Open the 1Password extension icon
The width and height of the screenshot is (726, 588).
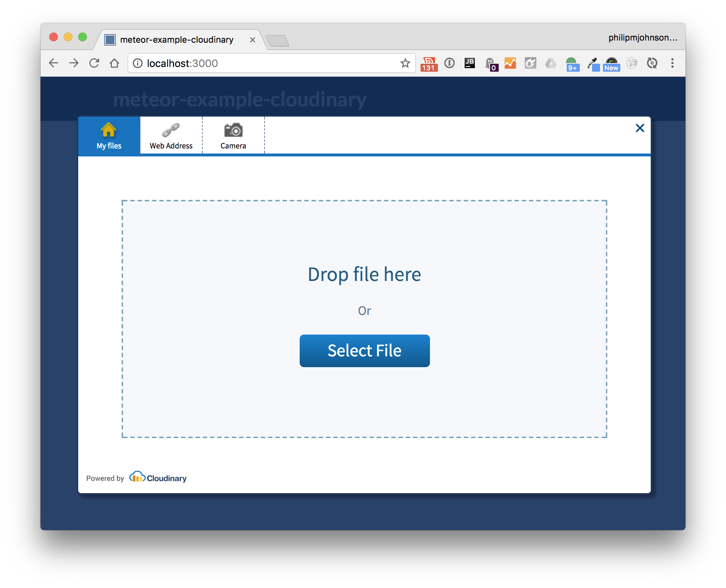pos(449,63)
